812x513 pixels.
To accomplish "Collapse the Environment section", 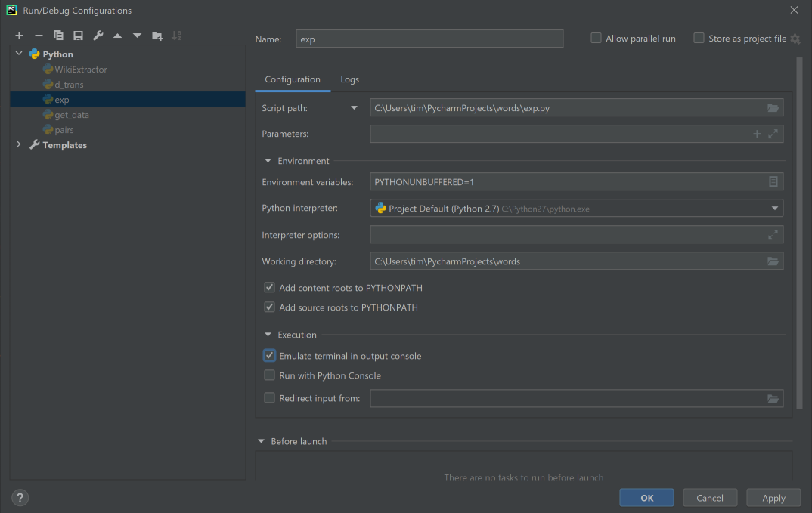I will point(268,161).
